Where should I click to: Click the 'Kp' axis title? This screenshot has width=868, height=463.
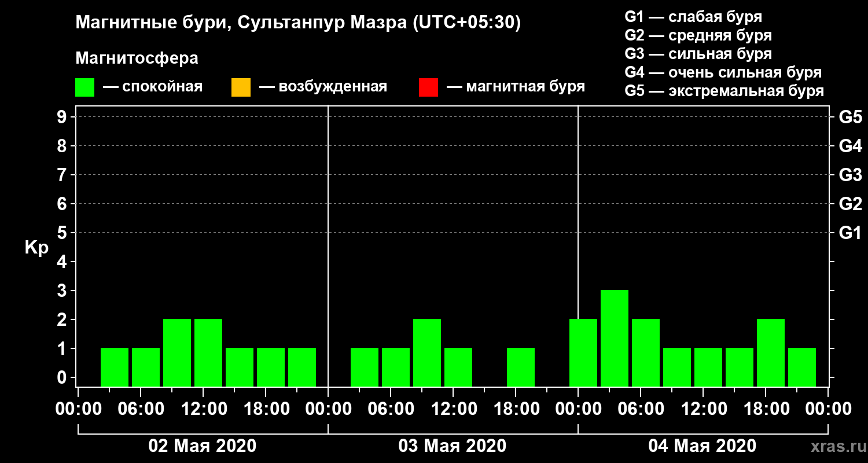[x=36, y=247]
